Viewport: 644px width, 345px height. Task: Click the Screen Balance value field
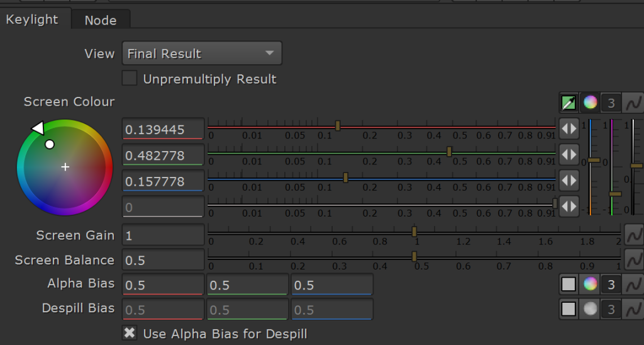pos(163,259)
